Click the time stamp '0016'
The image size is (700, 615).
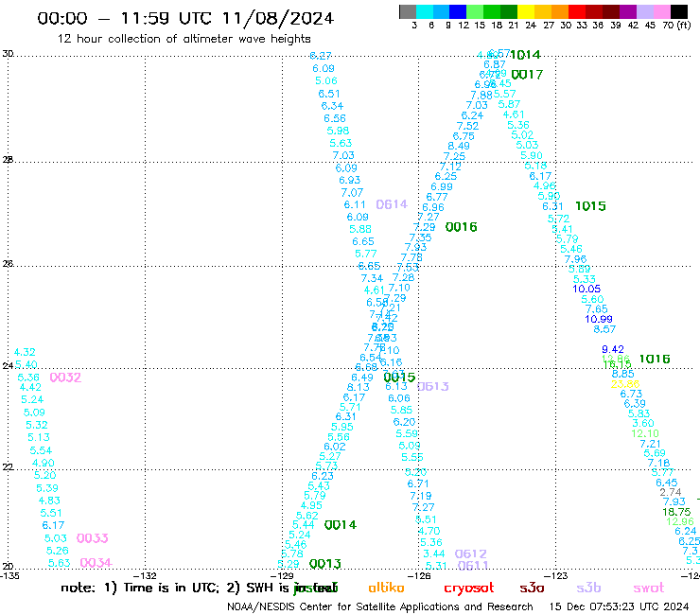click(x=462, y=227)
